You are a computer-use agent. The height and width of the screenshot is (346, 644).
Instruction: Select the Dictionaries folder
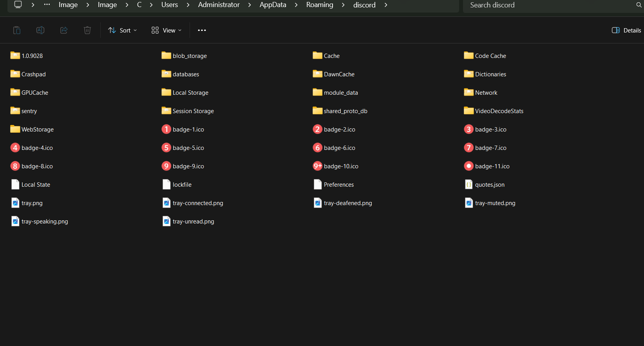click(x=485, y=74)
